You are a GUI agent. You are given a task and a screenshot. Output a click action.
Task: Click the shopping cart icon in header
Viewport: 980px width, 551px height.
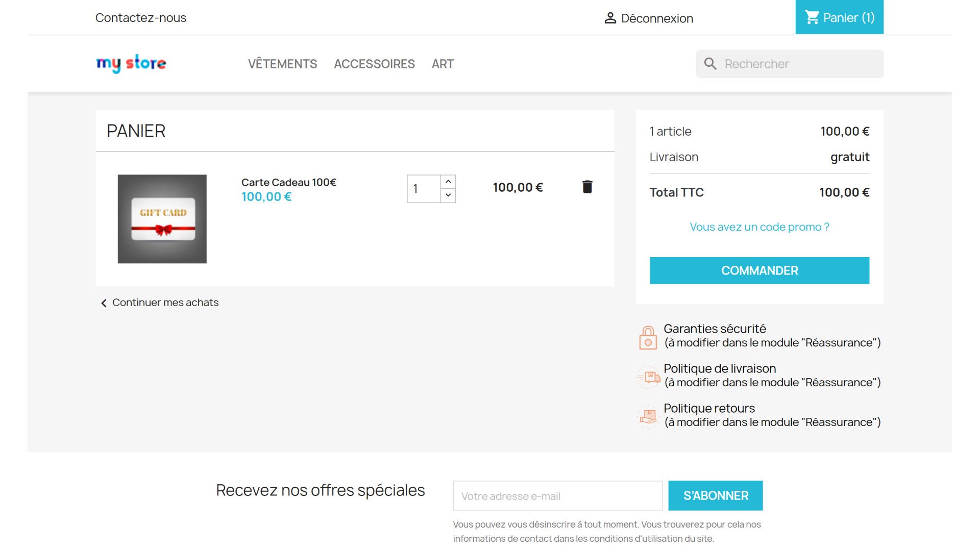(812, 17)
